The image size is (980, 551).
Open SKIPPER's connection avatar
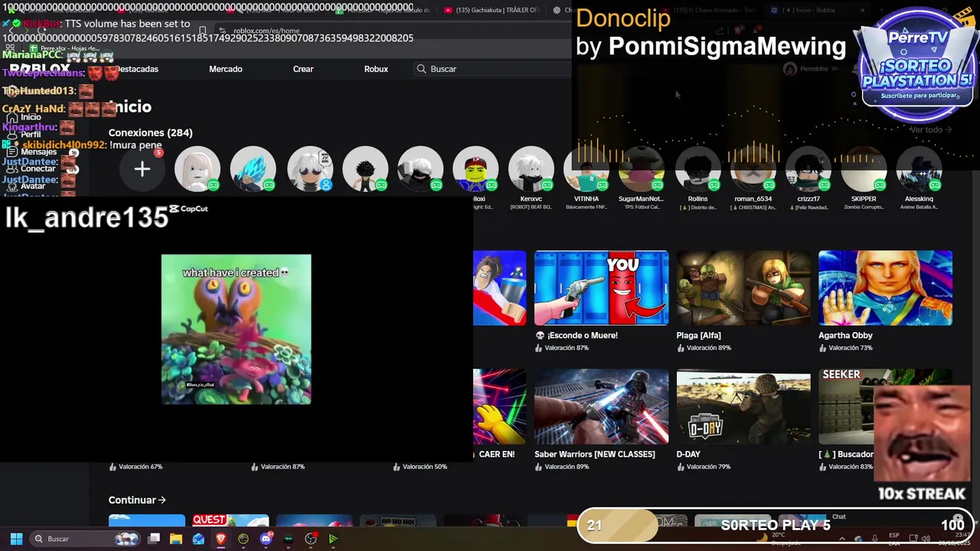pyautogui.click(x=864, y=169)
